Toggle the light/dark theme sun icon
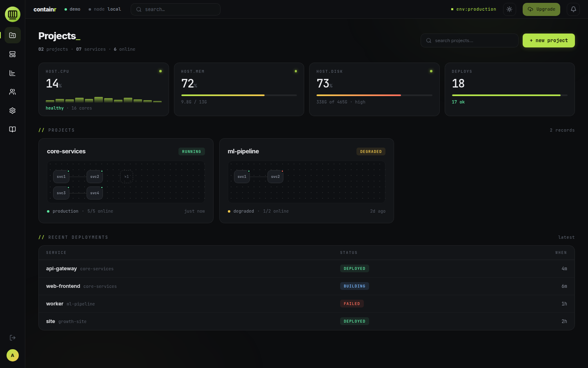This screenshot has height=368, width=588. [510, 9]
